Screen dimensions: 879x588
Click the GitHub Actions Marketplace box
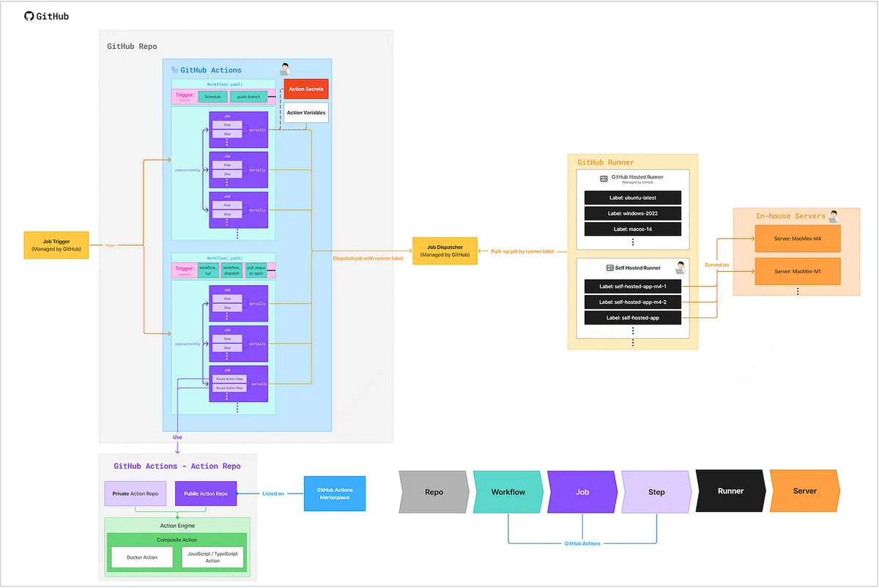click(x=335, y=494)
